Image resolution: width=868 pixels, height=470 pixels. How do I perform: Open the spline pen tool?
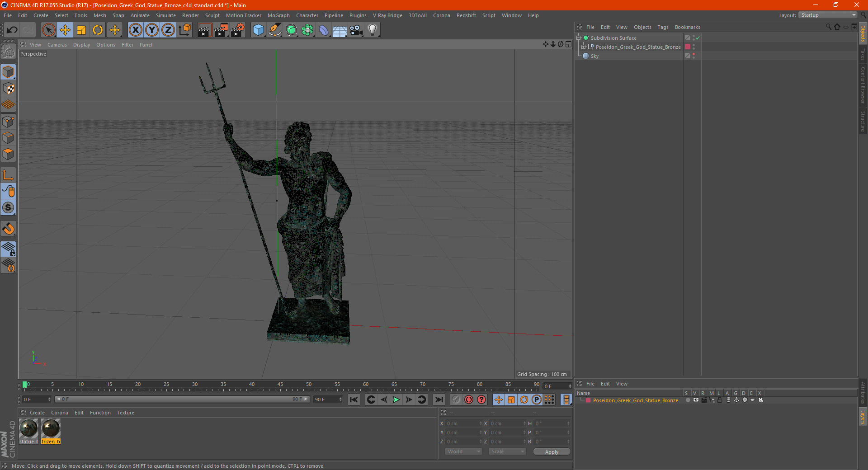274,30
